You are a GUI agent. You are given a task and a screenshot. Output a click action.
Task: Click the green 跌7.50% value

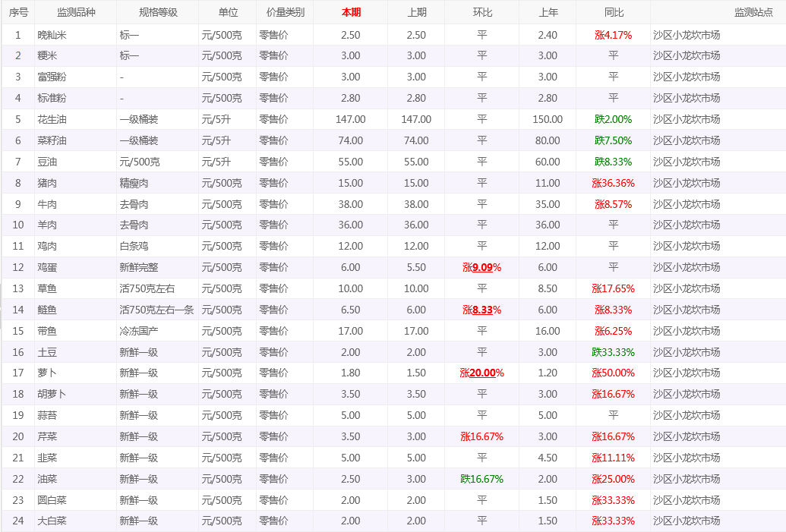tap(613, 140)
